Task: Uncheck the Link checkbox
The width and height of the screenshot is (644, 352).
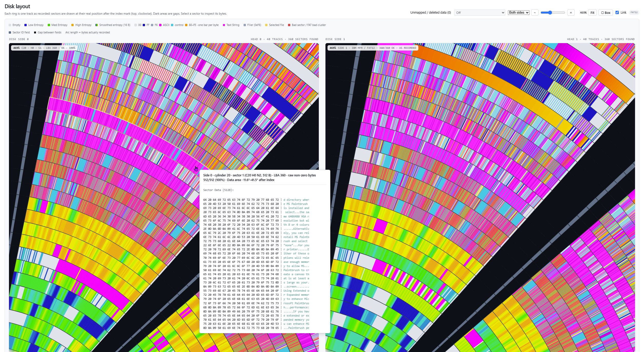Action: tap(617, 12)
